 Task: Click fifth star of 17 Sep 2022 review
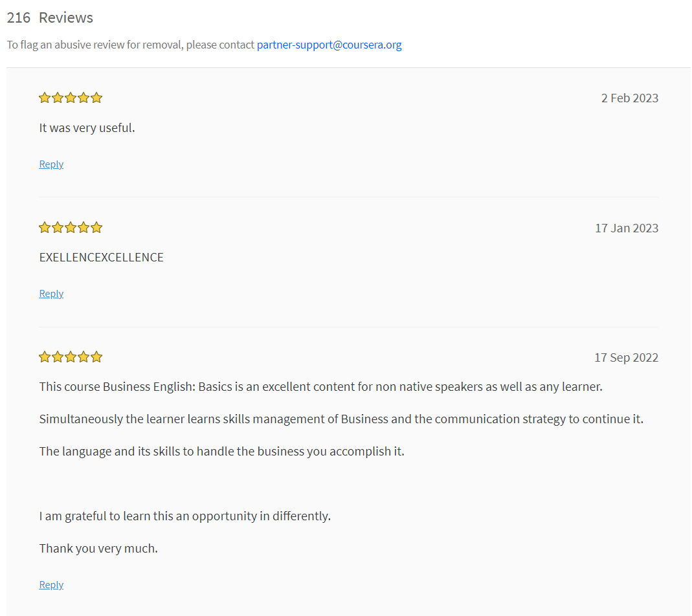pyautogui.click(x=96, y=357)
